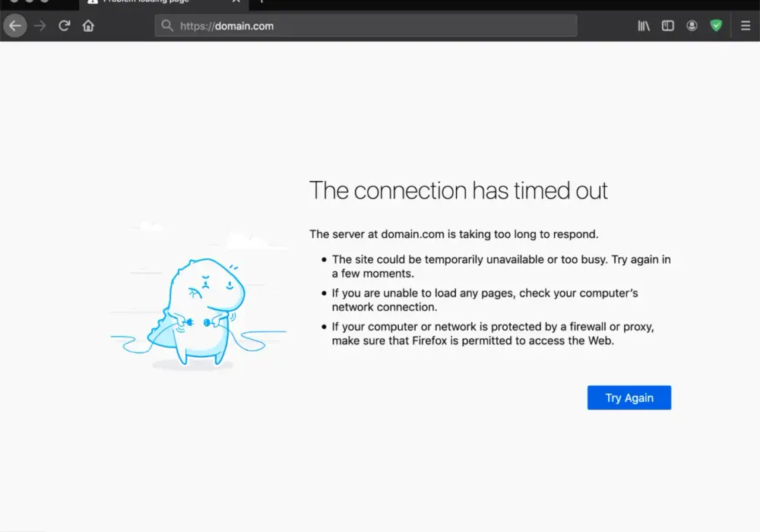Reload the page with refresh icon
This screenshot has height=532, width=760.
64,25
